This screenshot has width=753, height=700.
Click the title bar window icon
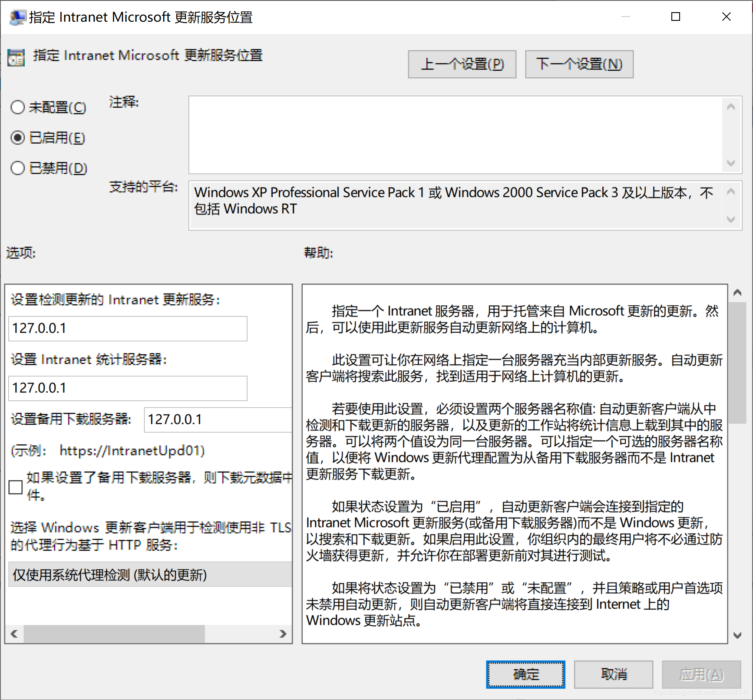point(17,17)
